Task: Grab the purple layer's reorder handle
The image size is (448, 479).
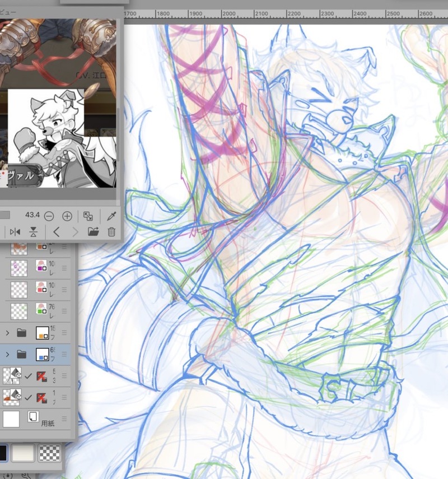Action: coord(64,268)
